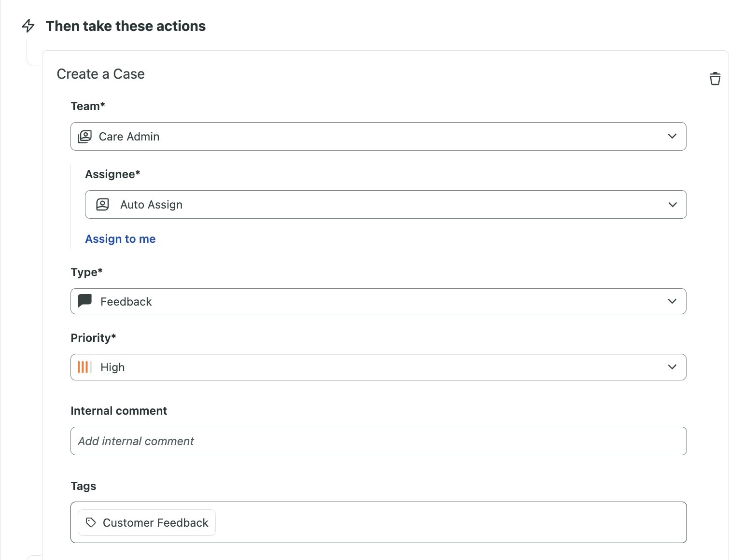The image size is (729, 560).
Task: Click the Internal comment label
Action: click(119, 410)
